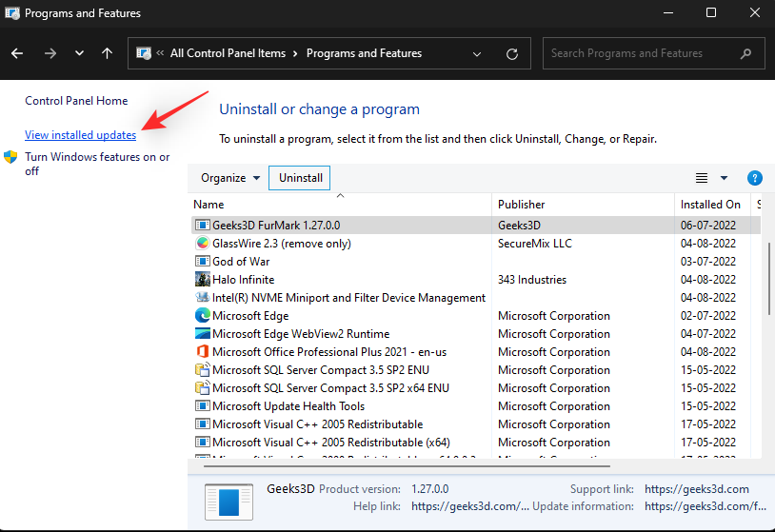Expand the view options dropdown arrow

[724, 178]
